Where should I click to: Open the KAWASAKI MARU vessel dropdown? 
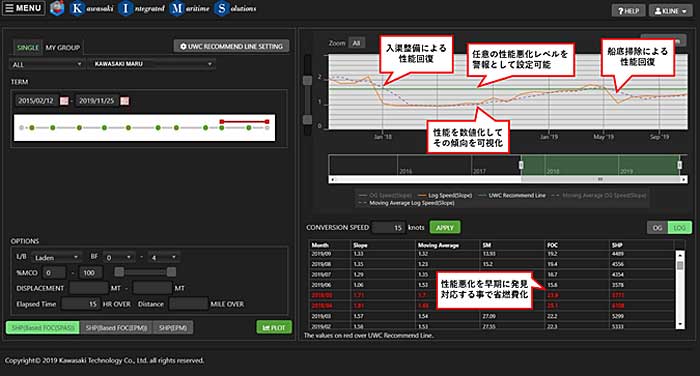pos(152,64)
